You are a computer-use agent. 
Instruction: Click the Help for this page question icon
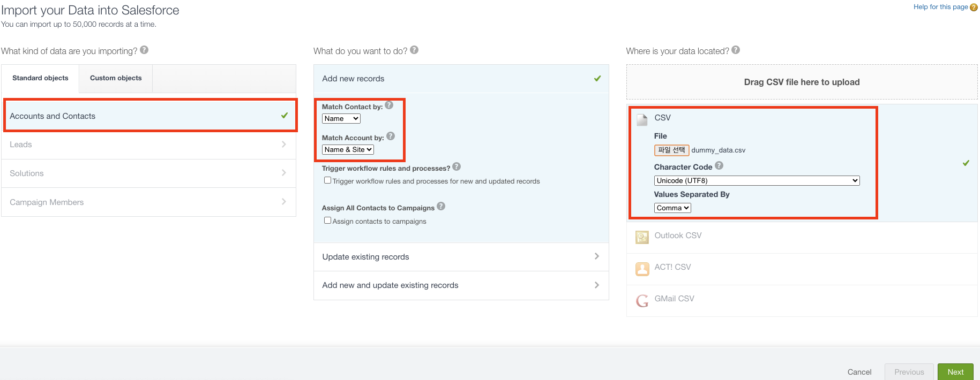[x=974, y=7]
